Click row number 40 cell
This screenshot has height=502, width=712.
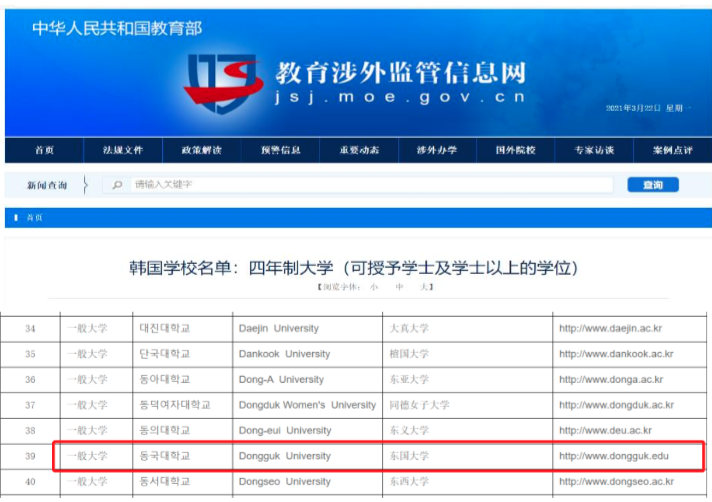coord(30,481)
